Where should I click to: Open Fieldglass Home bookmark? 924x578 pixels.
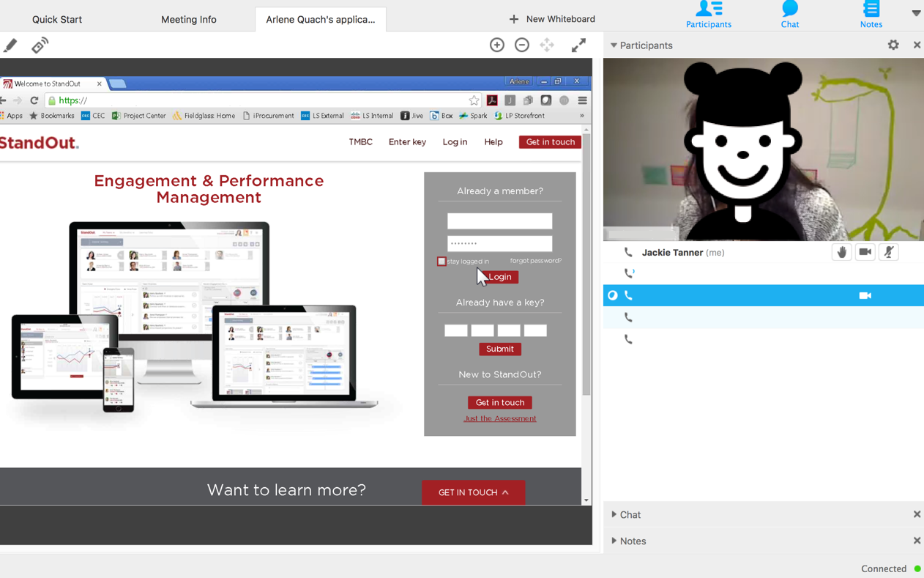point(204,116)
